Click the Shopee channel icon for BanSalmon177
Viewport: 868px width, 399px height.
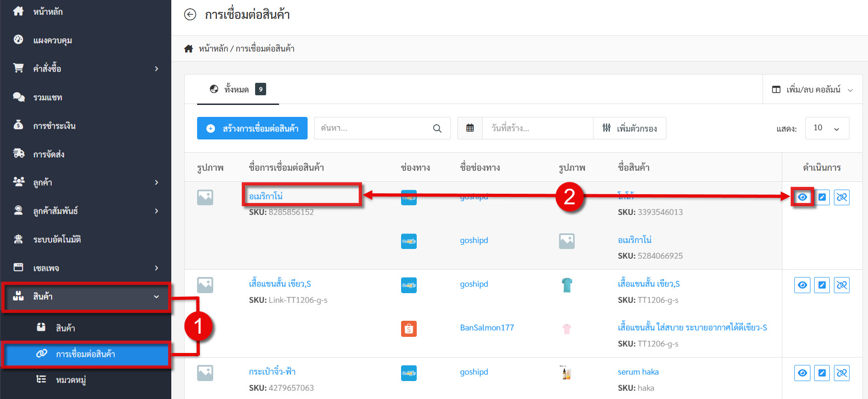coord(408,329)
